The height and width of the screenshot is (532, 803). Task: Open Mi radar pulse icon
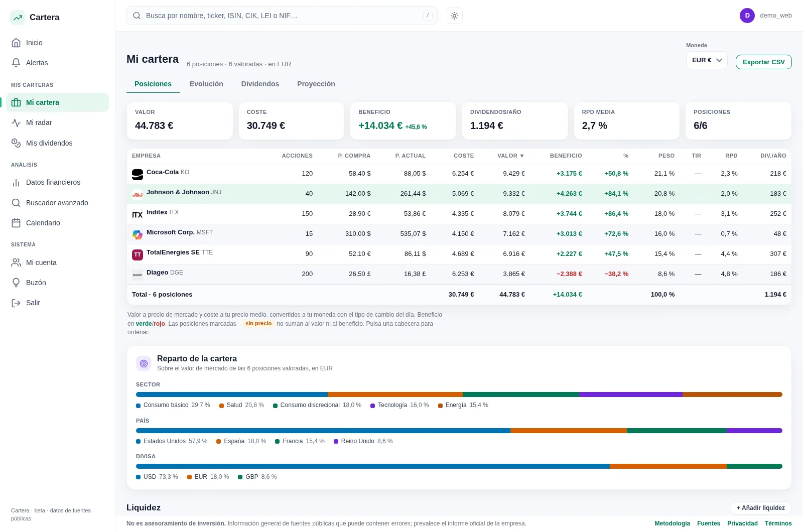coord(16,122)
